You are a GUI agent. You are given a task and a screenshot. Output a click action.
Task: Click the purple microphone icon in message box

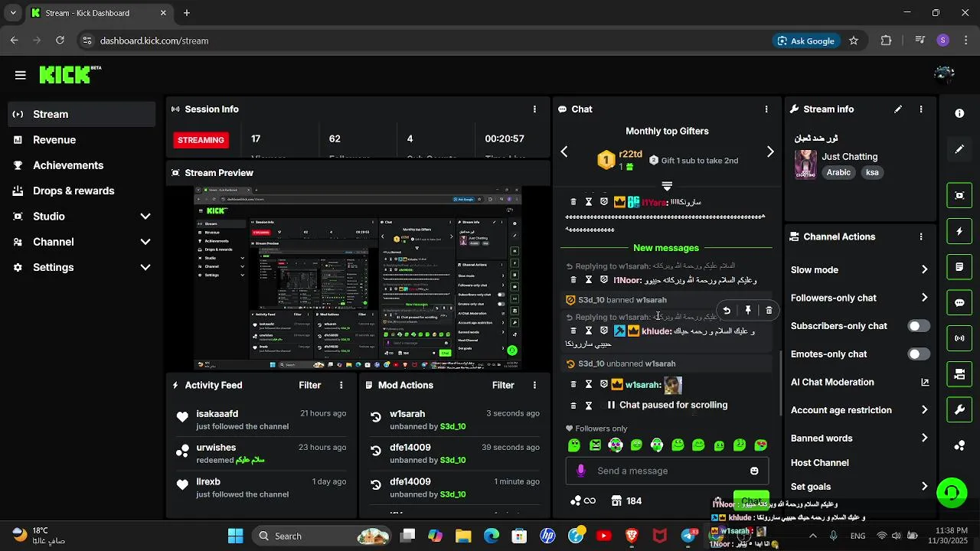(581, 471)
